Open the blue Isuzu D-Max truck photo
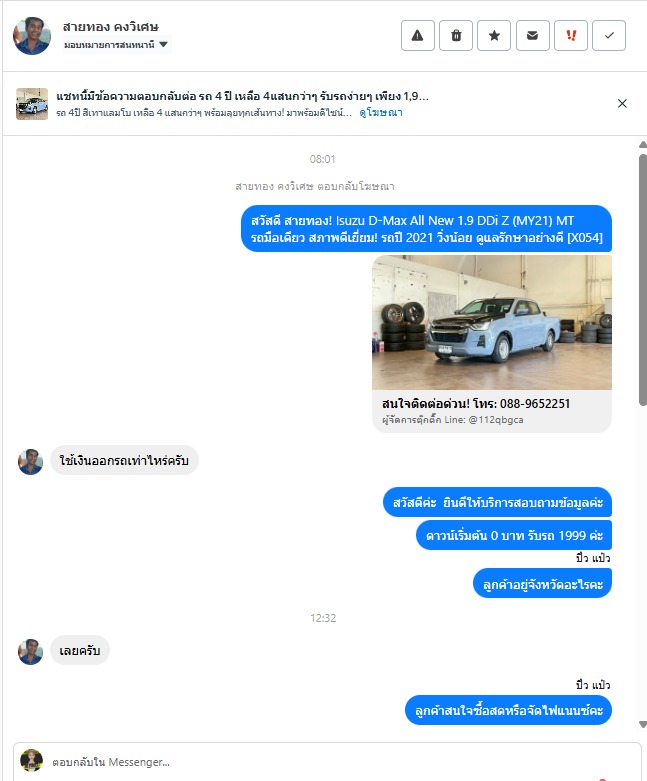647x781 pixels. [x=492, y=322]
